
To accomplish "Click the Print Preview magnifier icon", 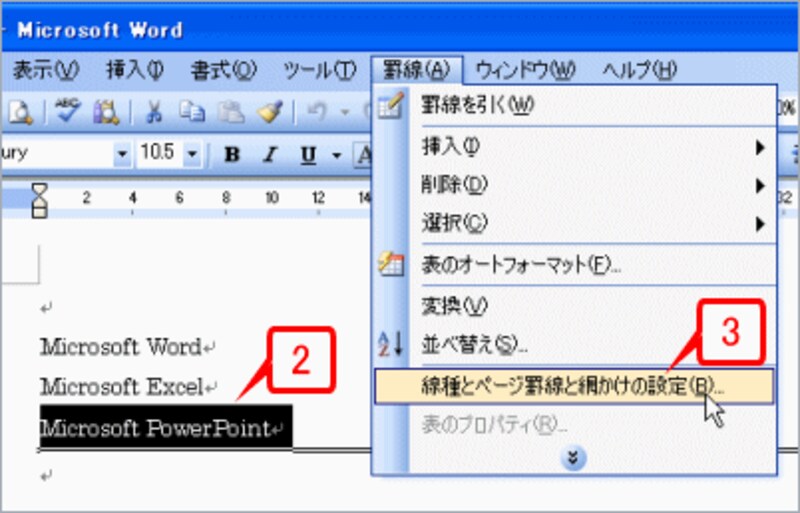I will pos(21,111).
